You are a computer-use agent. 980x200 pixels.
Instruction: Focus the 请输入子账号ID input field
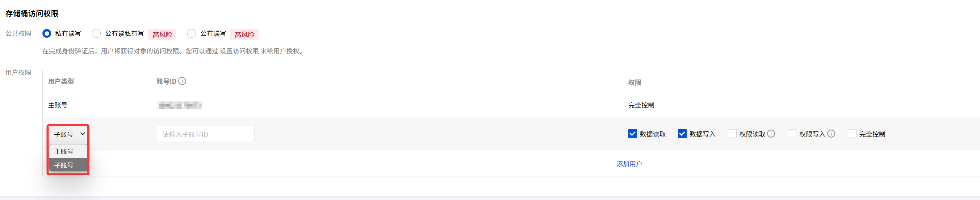(x=205, y=134)
